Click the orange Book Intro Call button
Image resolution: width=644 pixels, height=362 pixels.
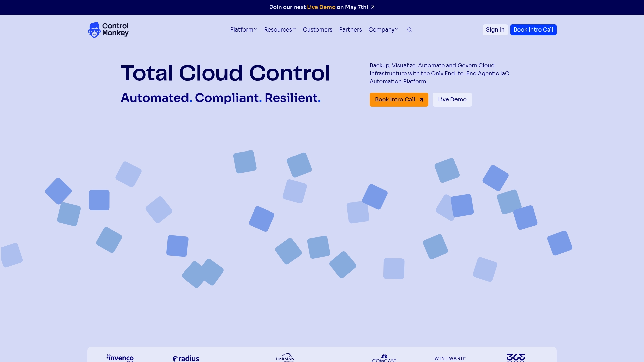pos(398,99)
